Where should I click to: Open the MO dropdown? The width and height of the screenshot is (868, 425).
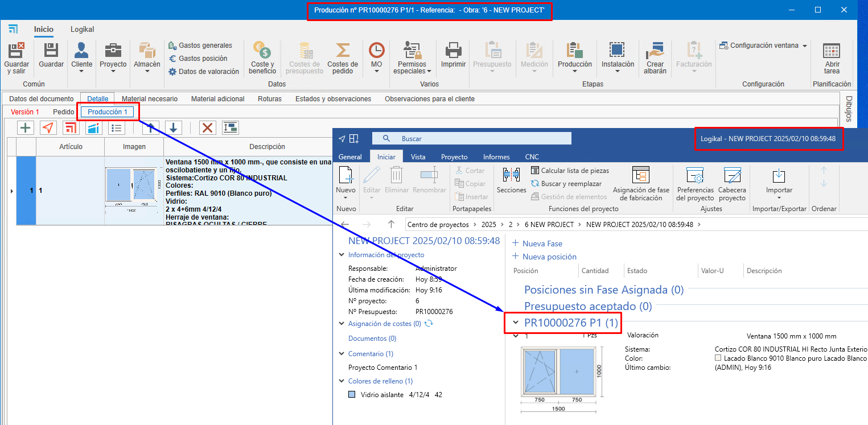[x=377, y=71]
